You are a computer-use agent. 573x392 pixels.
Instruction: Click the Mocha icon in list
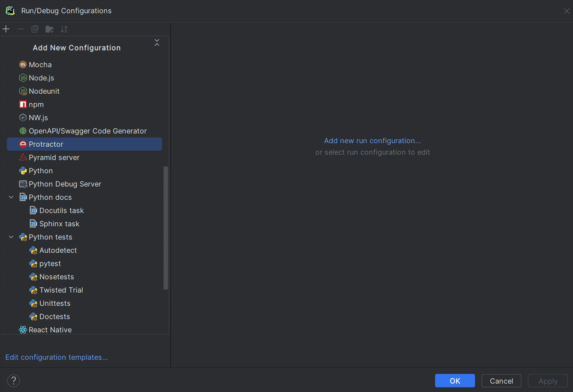[23, 65]
